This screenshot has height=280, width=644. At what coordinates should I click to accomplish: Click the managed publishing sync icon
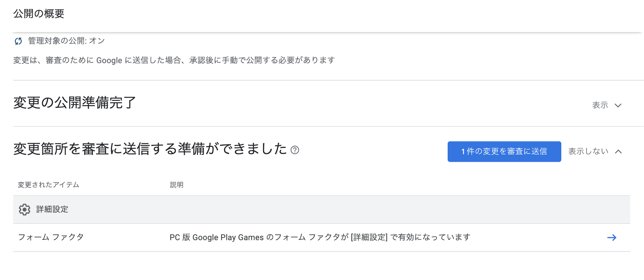pos(18,41)
